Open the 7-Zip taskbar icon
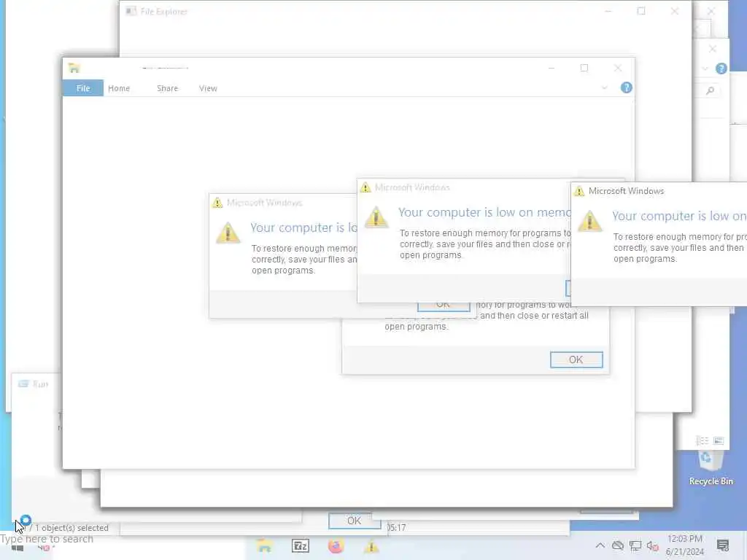Image resolution: width=747 pixels, height=560 pixels. tap(300, 546)
